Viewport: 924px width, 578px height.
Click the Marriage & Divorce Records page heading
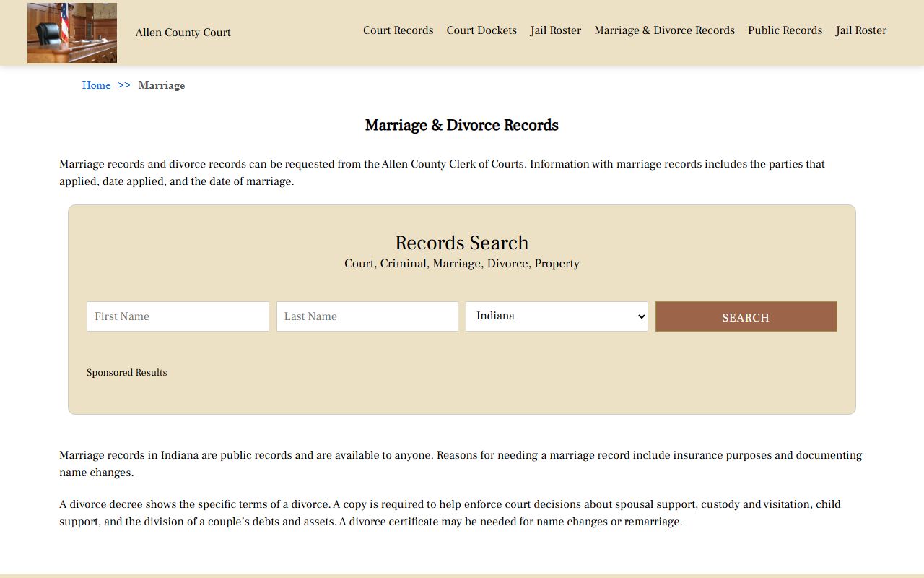coord(462,125)
